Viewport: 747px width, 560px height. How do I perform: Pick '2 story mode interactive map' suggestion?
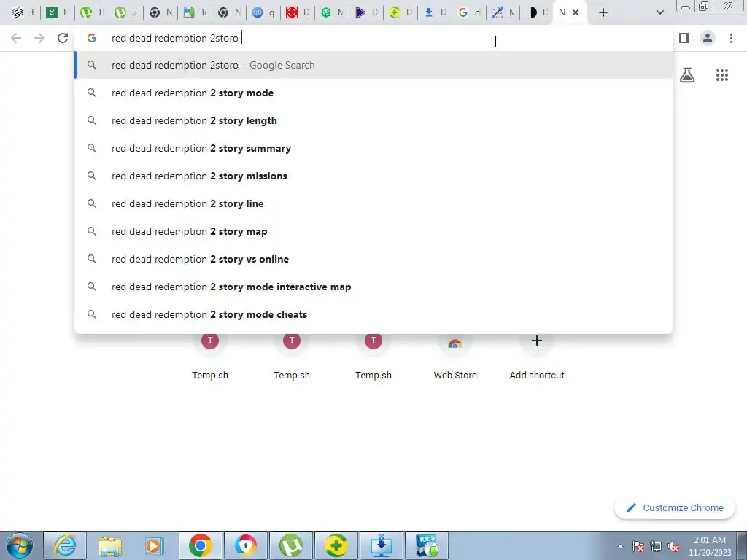(373, 287)
